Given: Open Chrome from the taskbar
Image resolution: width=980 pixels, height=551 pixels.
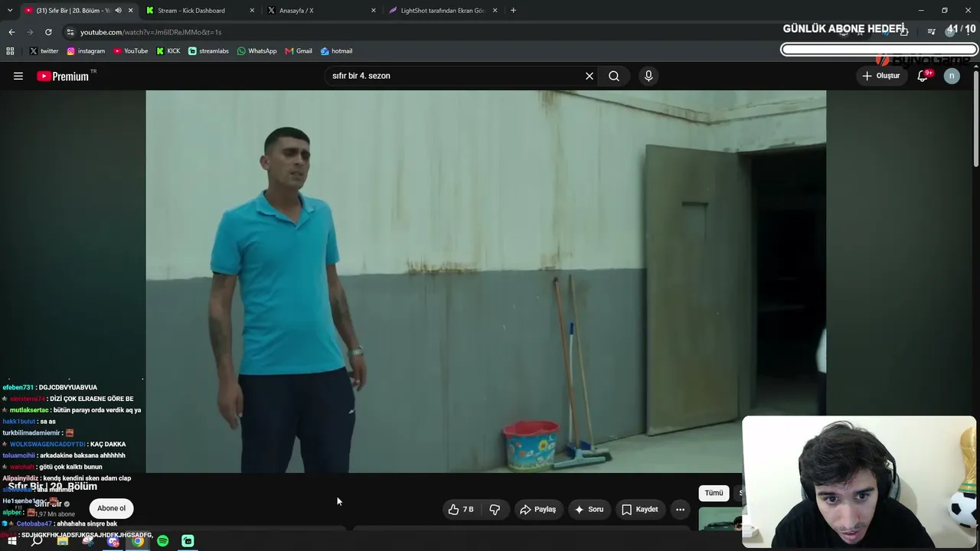Looking at the screenshot, I should (138, 541).
